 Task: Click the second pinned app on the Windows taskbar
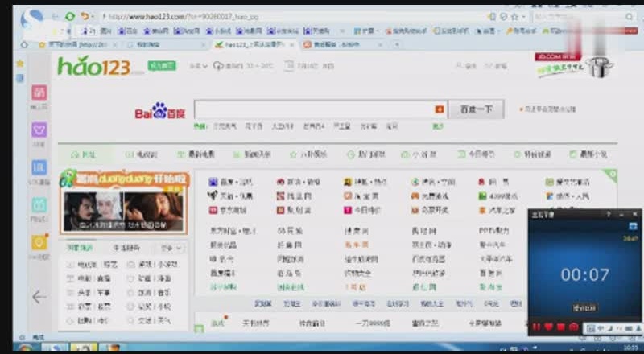tap(84, 348)
